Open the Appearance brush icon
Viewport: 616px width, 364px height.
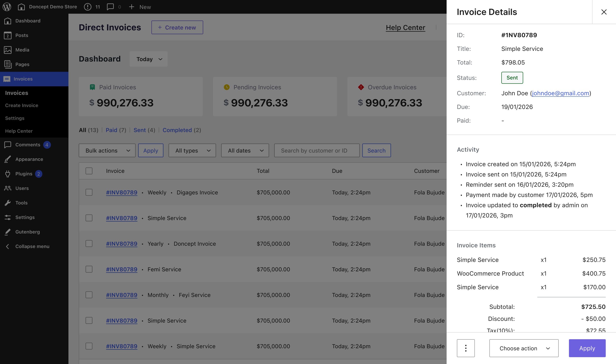point(8,159)
